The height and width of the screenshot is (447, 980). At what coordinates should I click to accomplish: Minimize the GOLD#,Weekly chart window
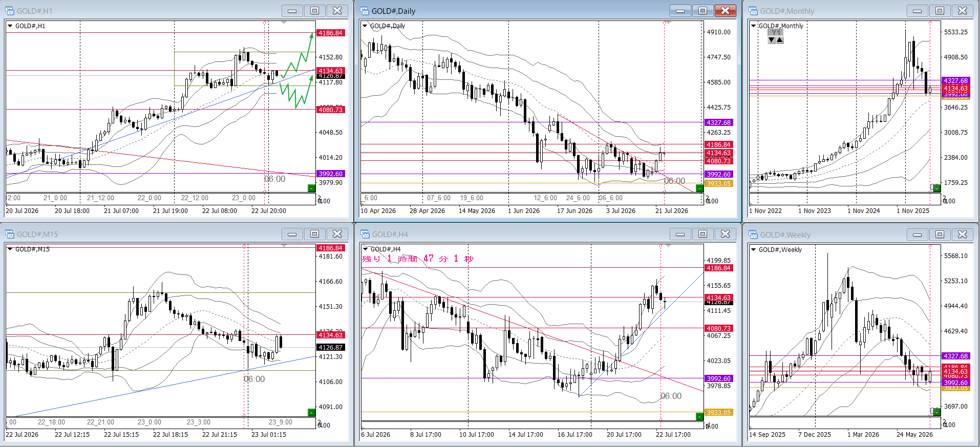pos(918,235)
